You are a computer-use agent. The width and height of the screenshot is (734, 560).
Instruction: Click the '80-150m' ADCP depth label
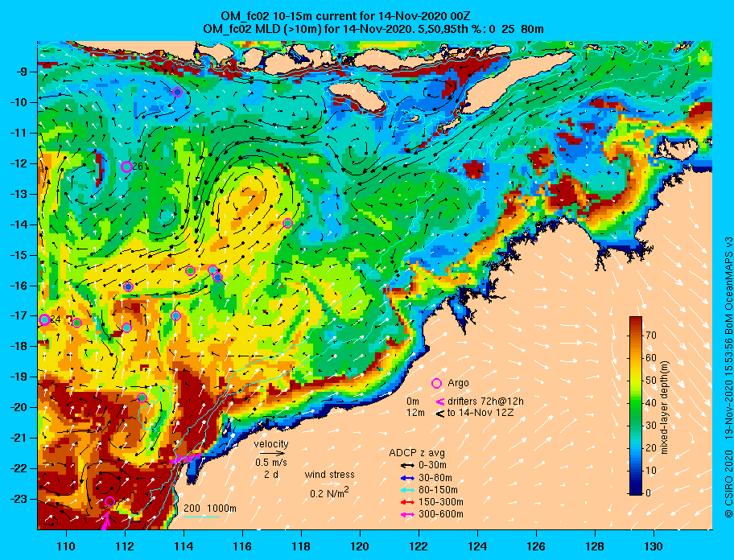coord(438,490)
